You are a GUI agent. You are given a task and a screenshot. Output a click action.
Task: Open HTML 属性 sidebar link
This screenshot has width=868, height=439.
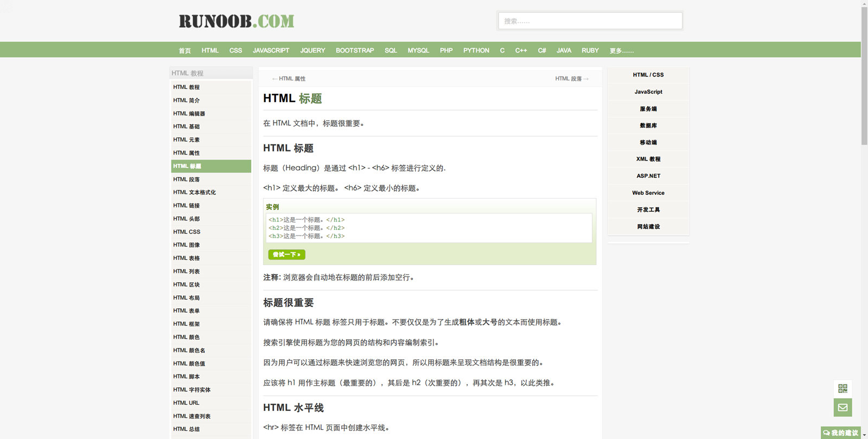[x=211, y=153]
